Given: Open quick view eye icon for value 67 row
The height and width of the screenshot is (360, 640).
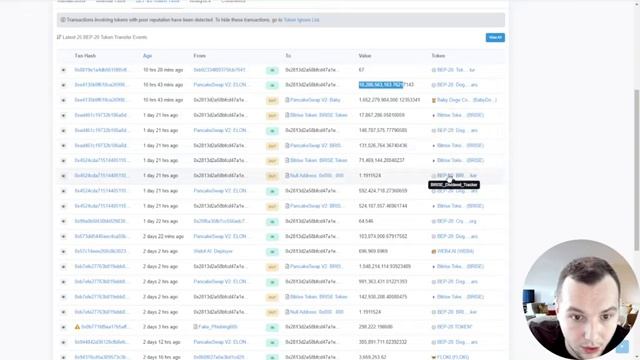Looking at the screenshot, I should tap(63, 70).
